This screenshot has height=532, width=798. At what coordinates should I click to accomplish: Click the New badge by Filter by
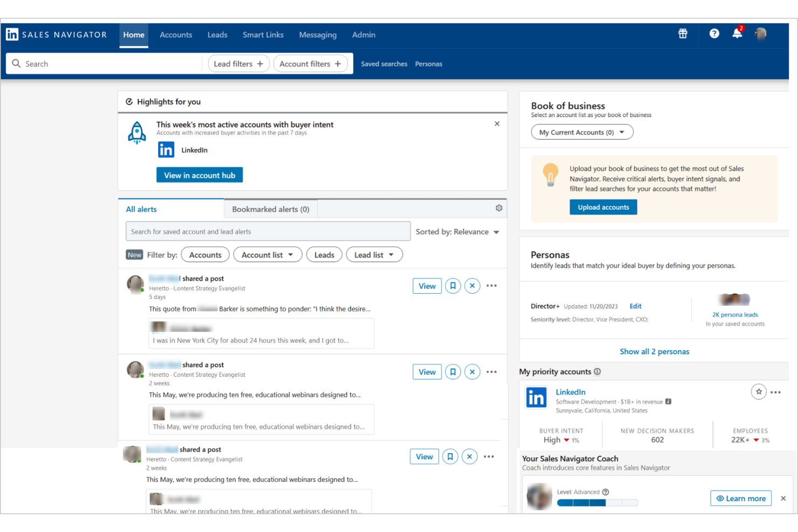tap(134, 255)
